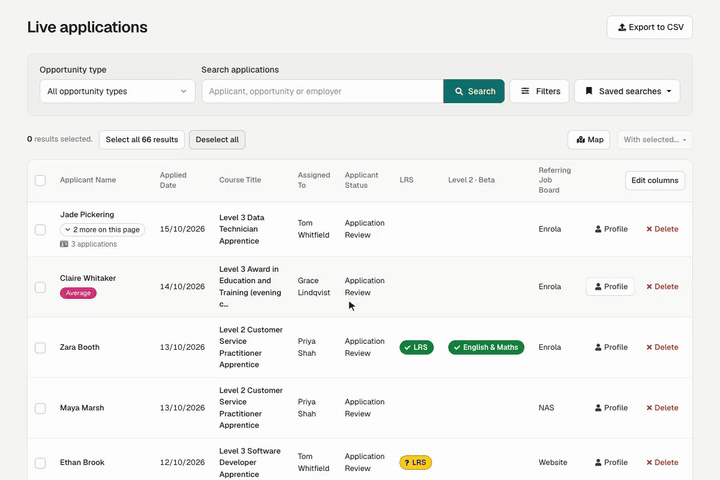Open the Map view
Screen dimensions: 720x480
[x=589, y=140]
